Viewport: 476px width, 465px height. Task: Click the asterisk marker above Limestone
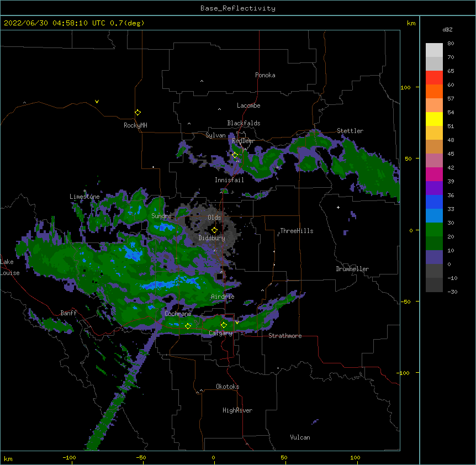[x=85, y=191]
